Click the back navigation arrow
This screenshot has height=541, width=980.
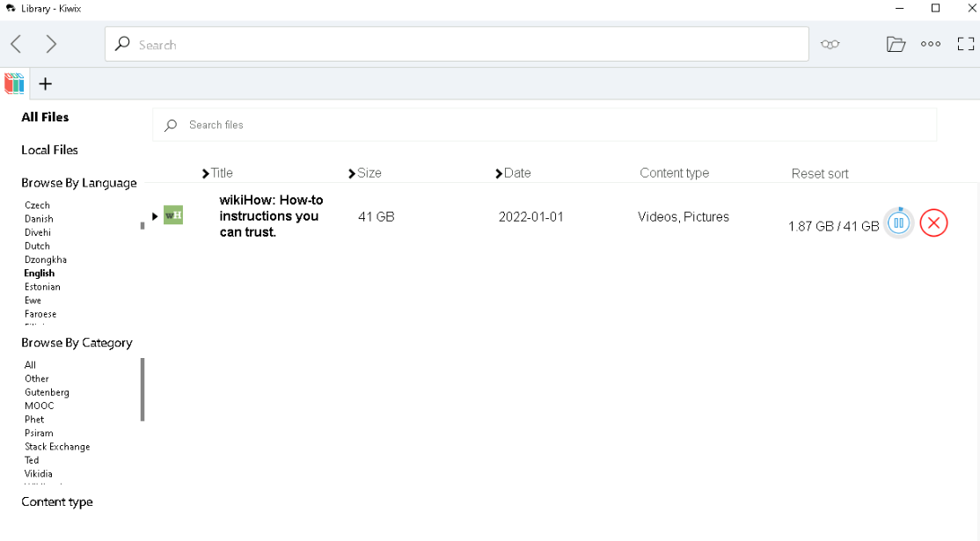click(x=16, y=44)
